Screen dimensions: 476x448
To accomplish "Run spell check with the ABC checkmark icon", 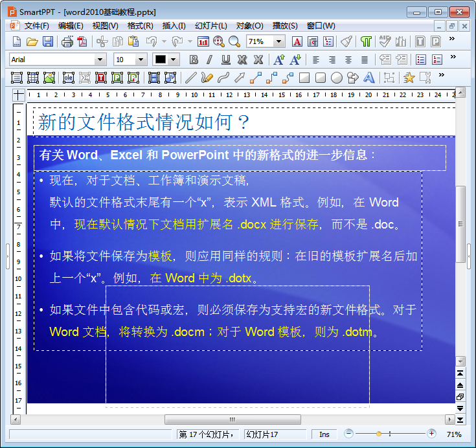I will (x=385, y=41).
